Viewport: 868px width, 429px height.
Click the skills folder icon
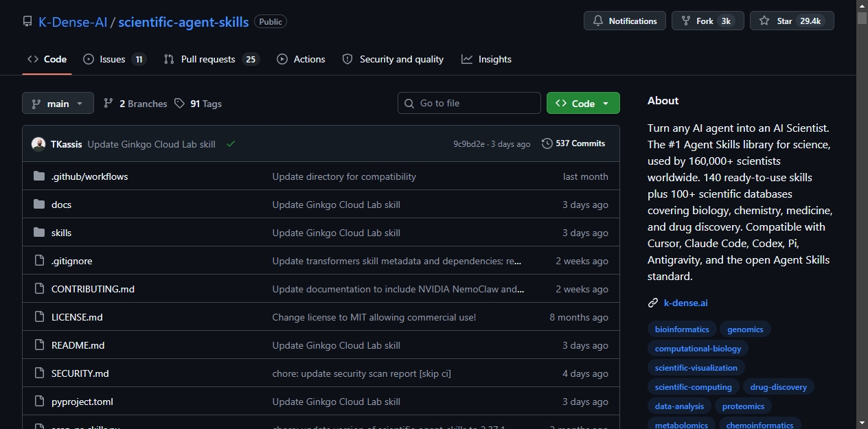click(x=39, y=233)
